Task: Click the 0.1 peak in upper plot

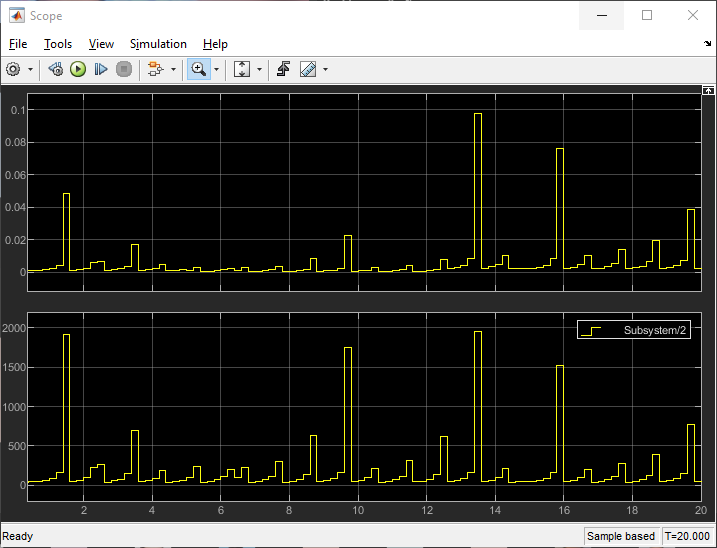Action: pos(478,113)
